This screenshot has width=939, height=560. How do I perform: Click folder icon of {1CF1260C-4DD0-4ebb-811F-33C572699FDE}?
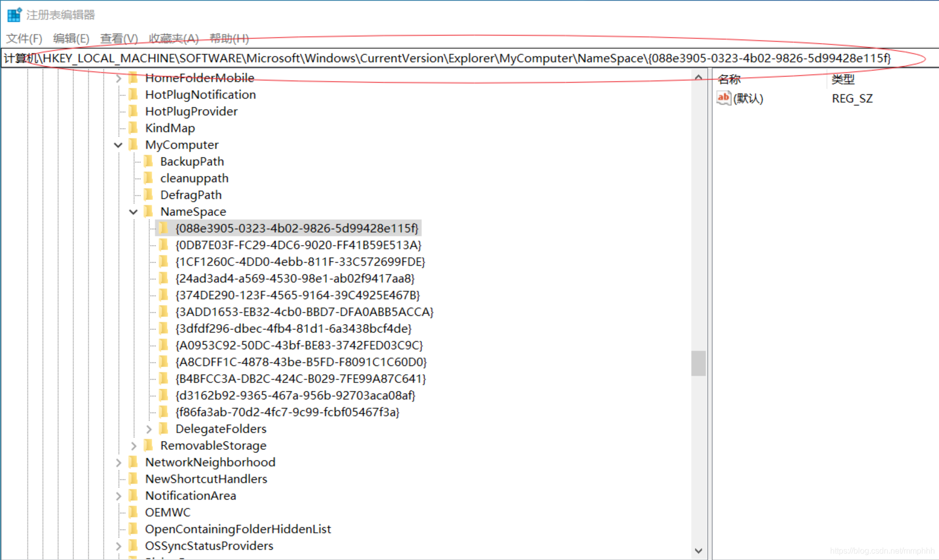[x=164, y=261]
